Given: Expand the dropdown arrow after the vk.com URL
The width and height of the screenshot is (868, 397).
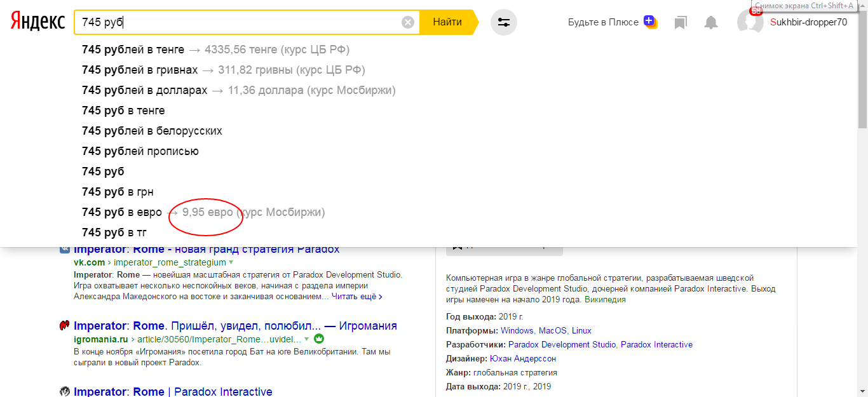Looking at the screenshot, I should coord(231,262).
